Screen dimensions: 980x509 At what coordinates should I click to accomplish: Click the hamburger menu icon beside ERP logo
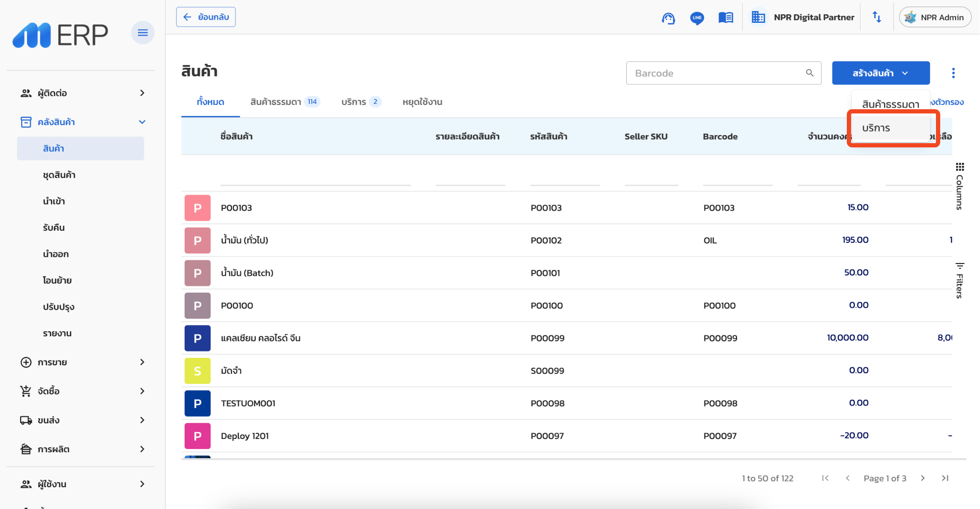pos(142,33)
